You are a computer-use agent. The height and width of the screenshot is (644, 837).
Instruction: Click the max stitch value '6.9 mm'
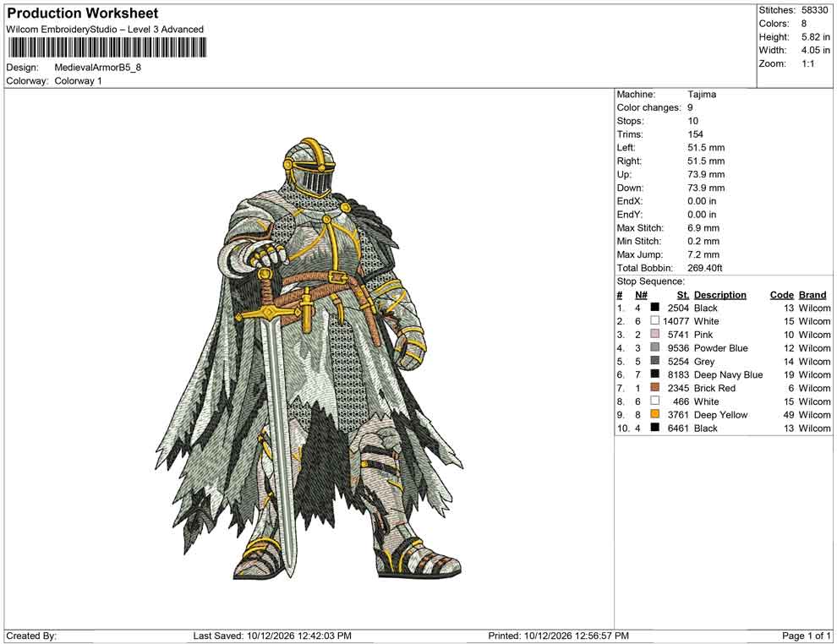703,228
